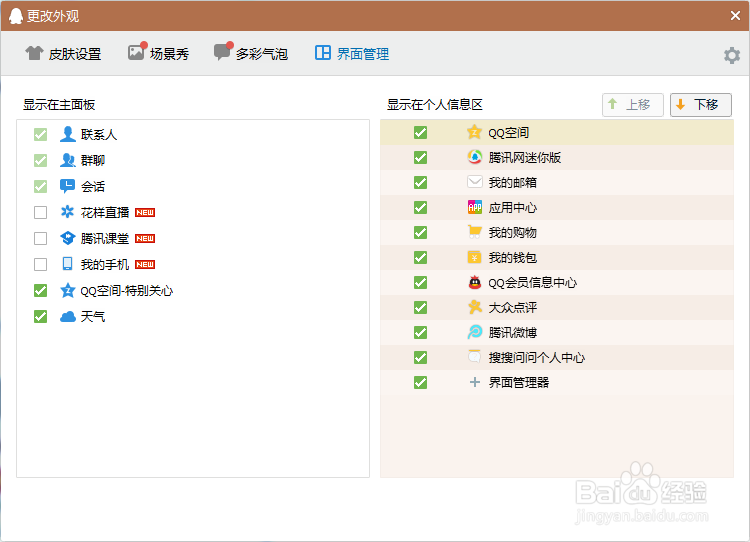Select the 我的邮箱 row text

(513, 182)
